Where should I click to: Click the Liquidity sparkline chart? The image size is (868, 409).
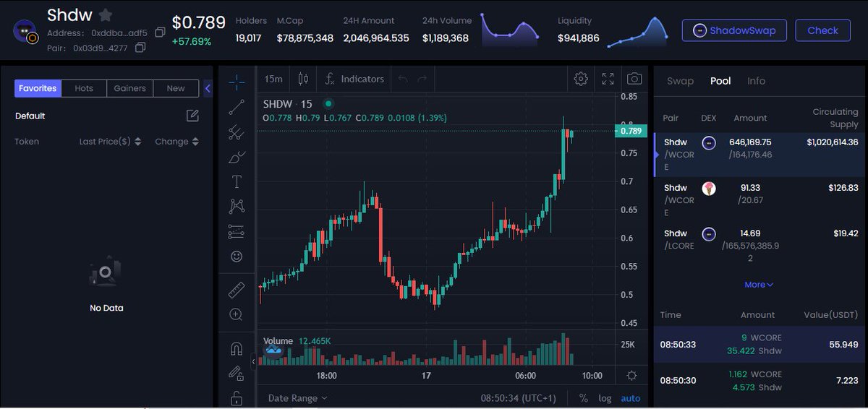(x=637, y=31)
